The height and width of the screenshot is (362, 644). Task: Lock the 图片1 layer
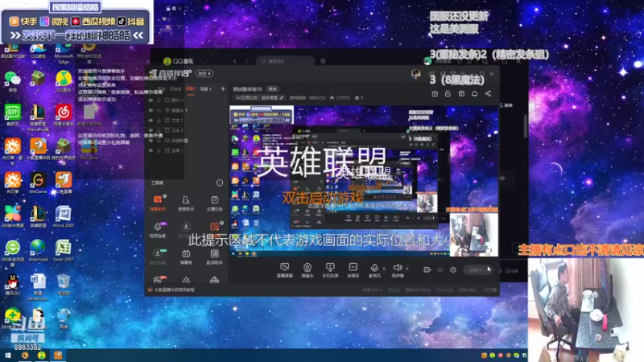tap(159, 100)
